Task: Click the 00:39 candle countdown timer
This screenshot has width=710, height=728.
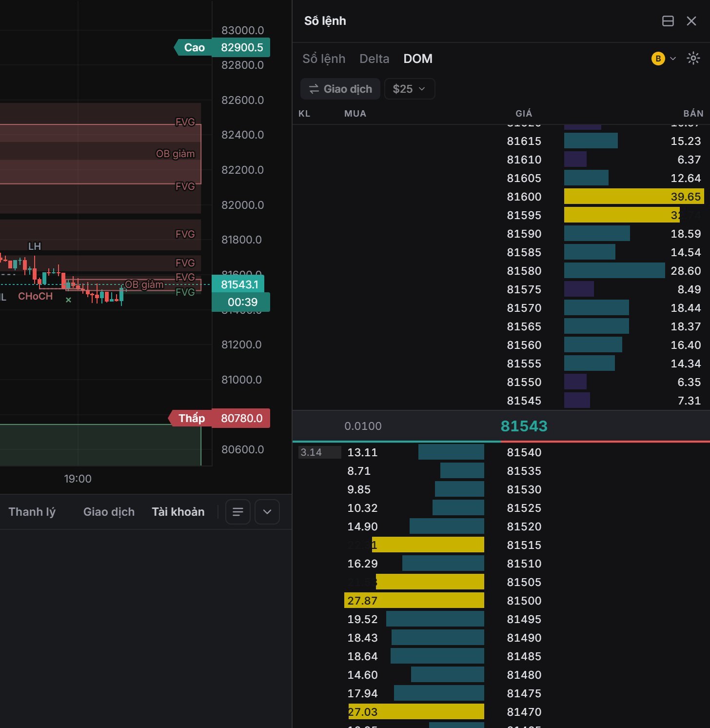Action: click(242, 302)
